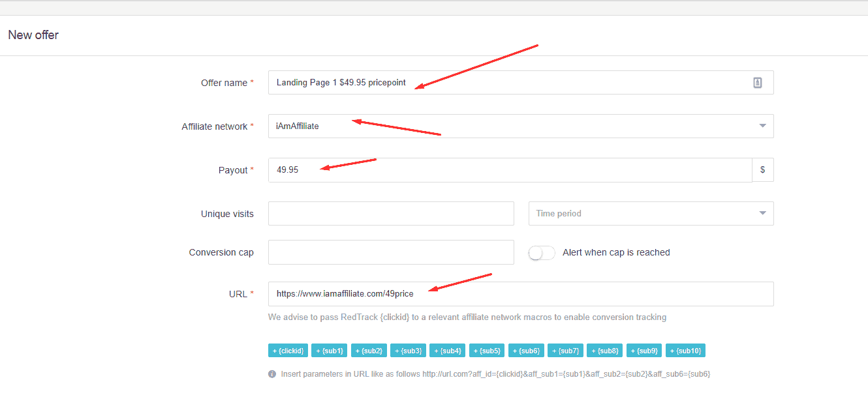Select the iAmAffiliate network value
This screenshot has height=395, width=868.
[x=298, y=126]
